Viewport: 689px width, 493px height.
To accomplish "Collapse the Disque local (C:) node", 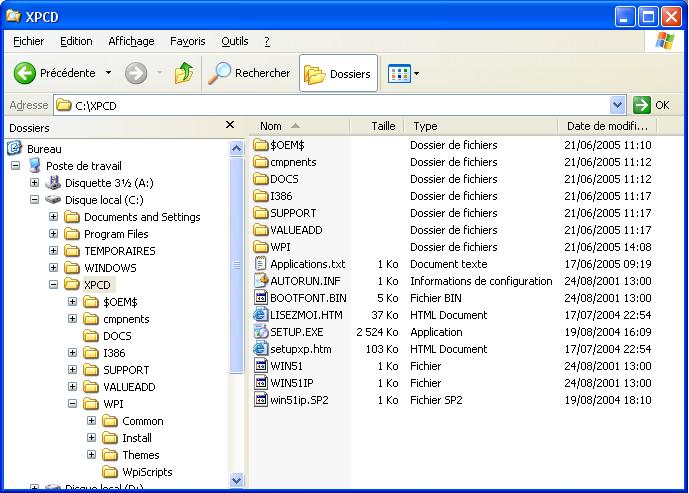I will (34, 199).
